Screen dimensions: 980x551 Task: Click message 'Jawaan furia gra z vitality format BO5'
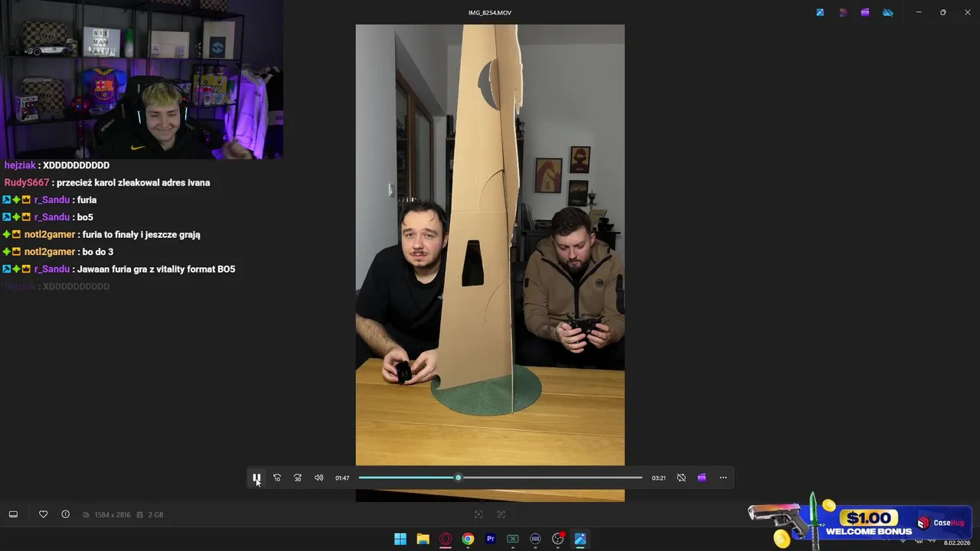pyautogui.click(x=156, y=269)
